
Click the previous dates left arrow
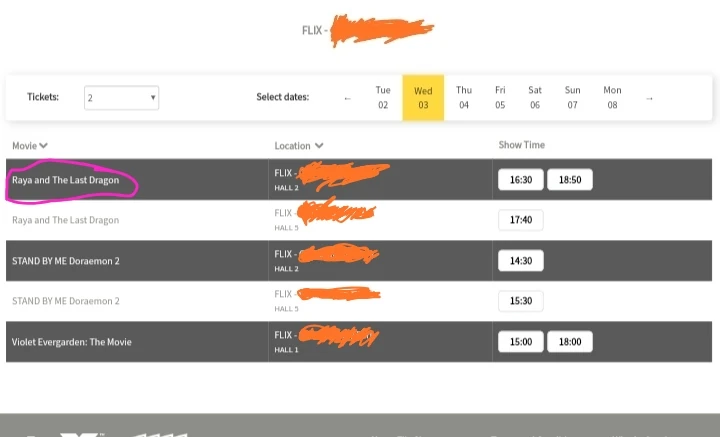[348, 98]
